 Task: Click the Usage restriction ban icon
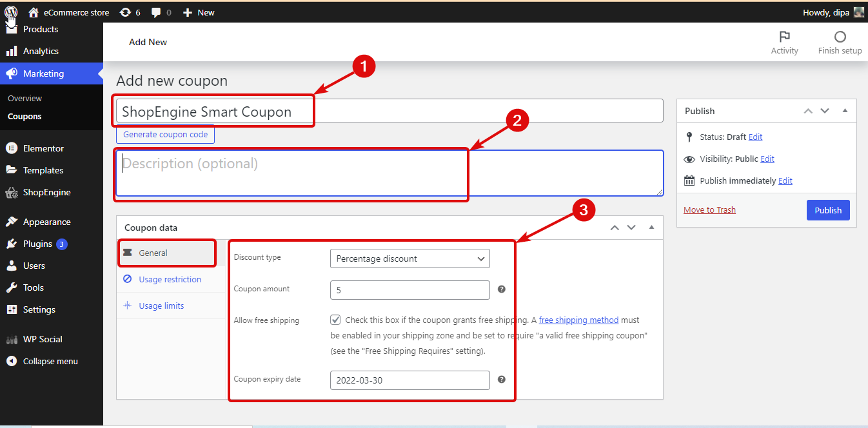point(127,279)
